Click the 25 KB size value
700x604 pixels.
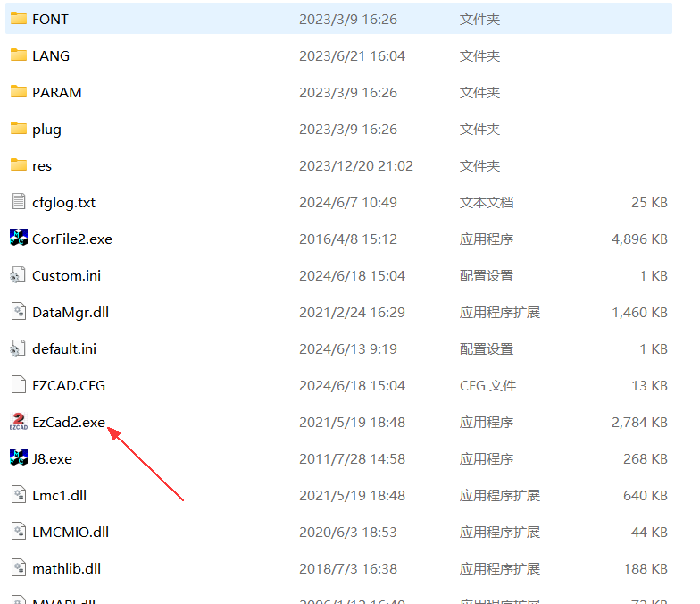point(650,202)
